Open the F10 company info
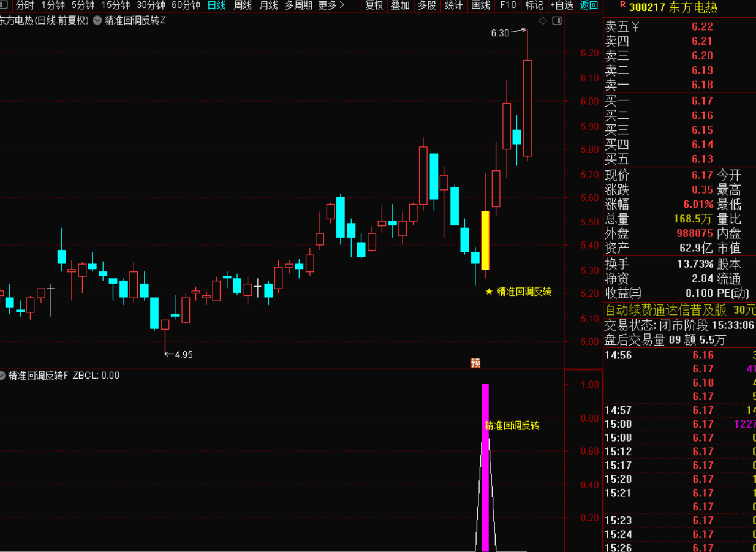The height and width of the screenshot is (552, 756). [508, 6]
